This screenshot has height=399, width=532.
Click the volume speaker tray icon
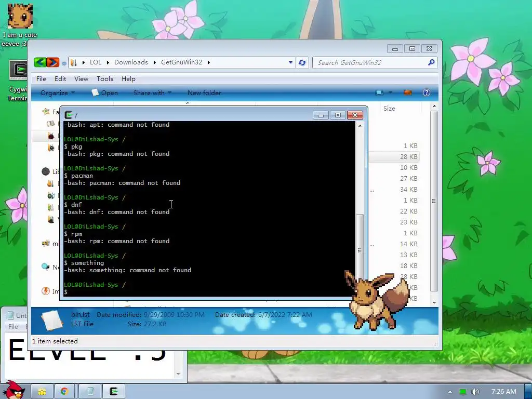[475, 392]
